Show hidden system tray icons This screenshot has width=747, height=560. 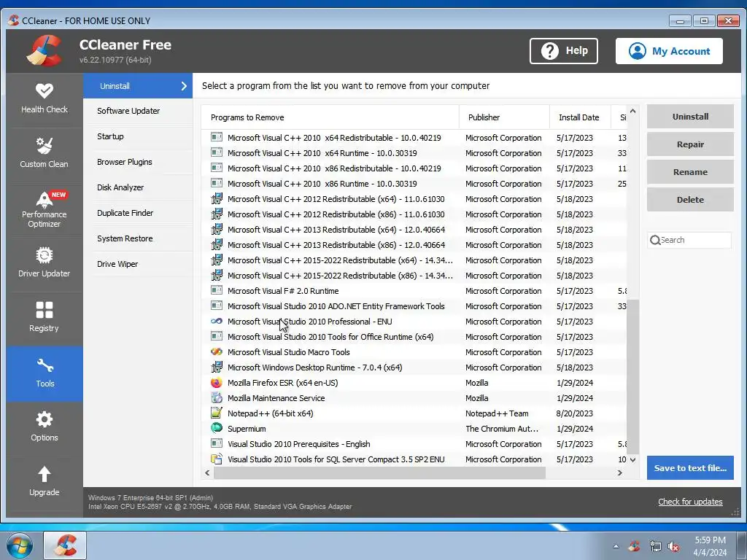click(x=616, y=546)
